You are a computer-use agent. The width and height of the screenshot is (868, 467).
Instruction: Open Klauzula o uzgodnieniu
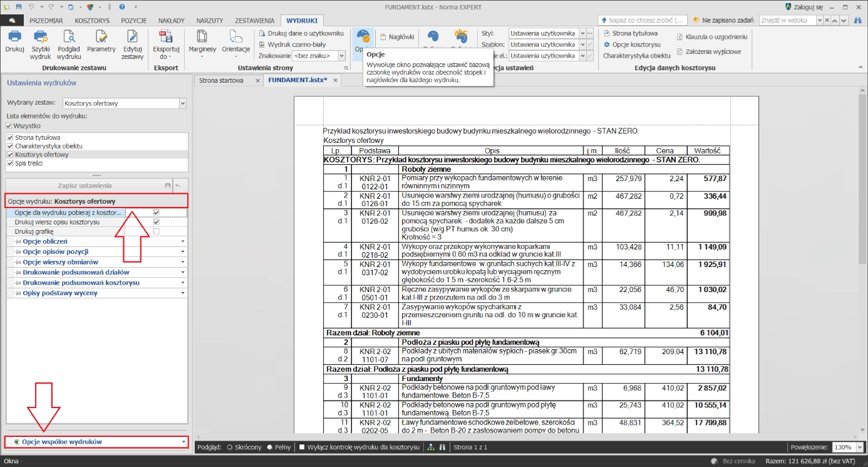(x=711, y=37)
